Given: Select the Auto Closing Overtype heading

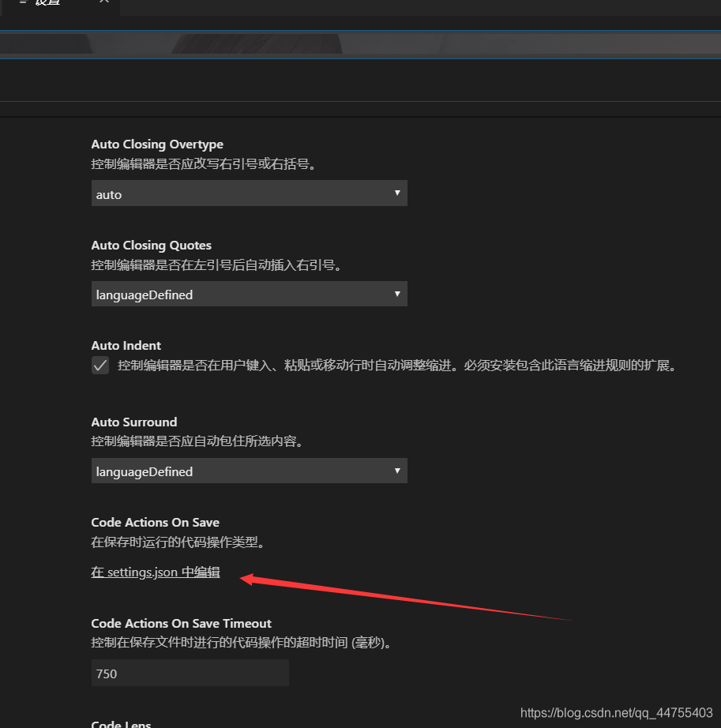Looking at the screenshot, I should tap(157, 144).
